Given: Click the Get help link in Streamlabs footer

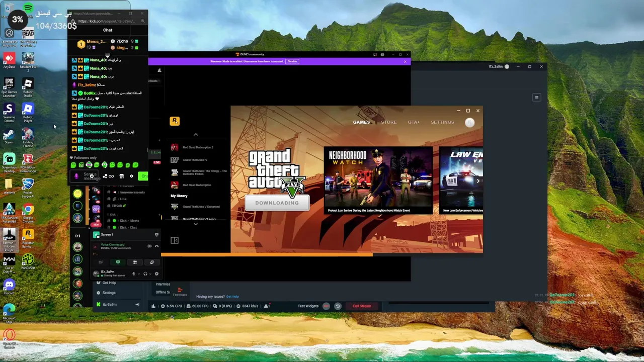Looking at the screenshot, I should [232, 297].
